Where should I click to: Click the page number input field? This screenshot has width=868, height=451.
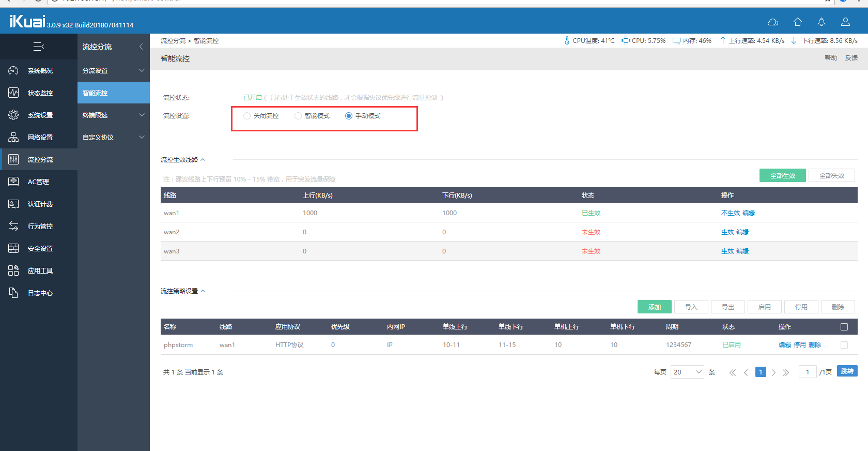[808, 372]
